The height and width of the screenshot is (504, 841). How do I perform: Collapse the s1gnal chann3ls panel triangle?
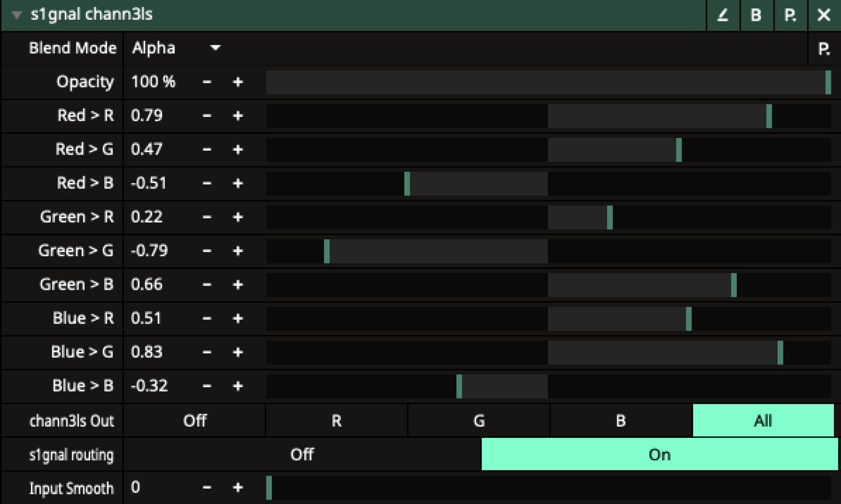pos(17,15)
